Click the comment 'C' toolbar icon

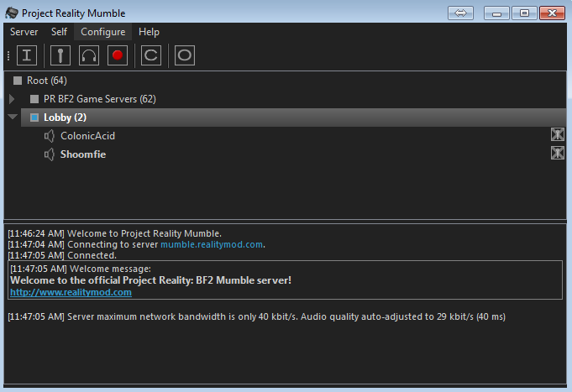[151, 55]
